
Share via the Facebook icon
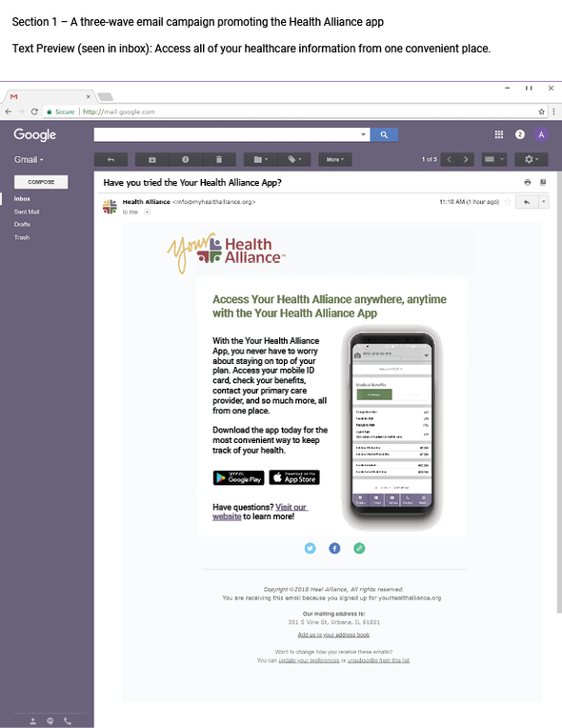coord(334,548)
